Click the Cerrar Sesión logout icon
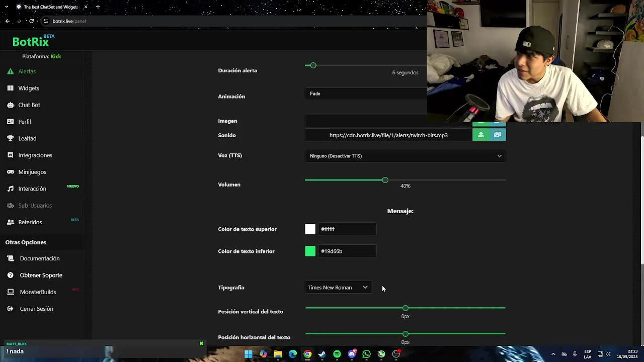This screenshot has height=362, width=644. (x=10, y=309)
